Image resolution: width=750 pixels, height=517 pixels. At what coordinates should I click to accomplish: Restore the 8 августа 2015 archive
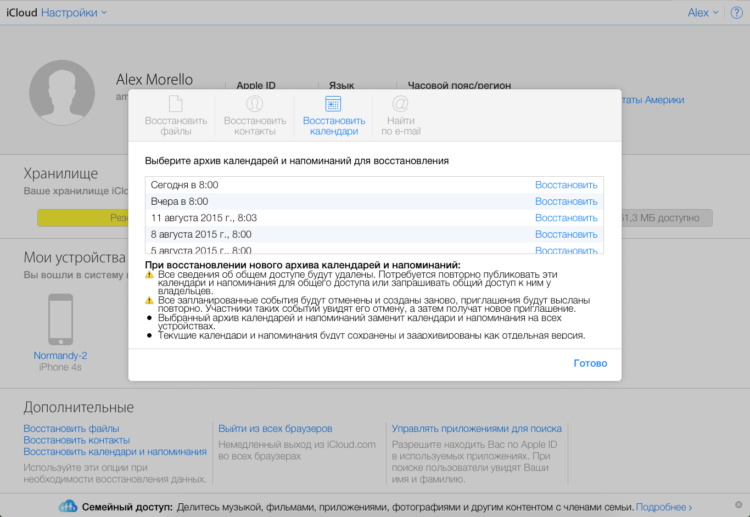pyautogui.click(x=566, y=234)
